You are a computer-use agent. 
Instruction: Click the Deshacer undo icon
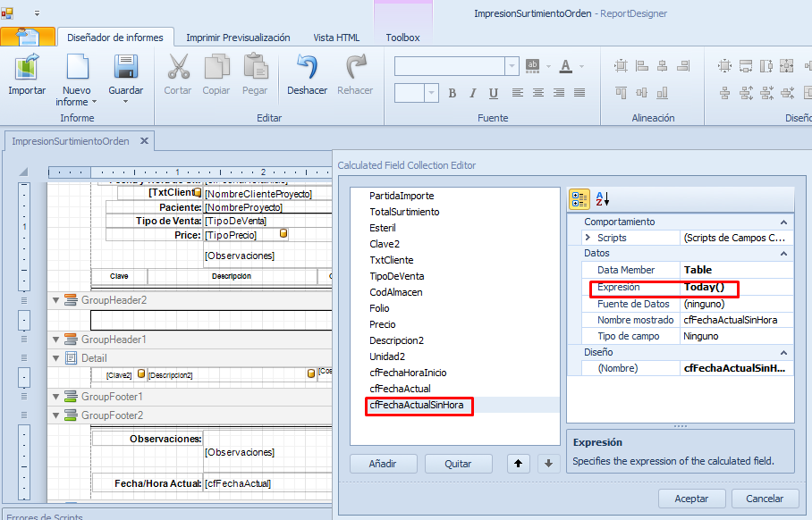(307, 68)
